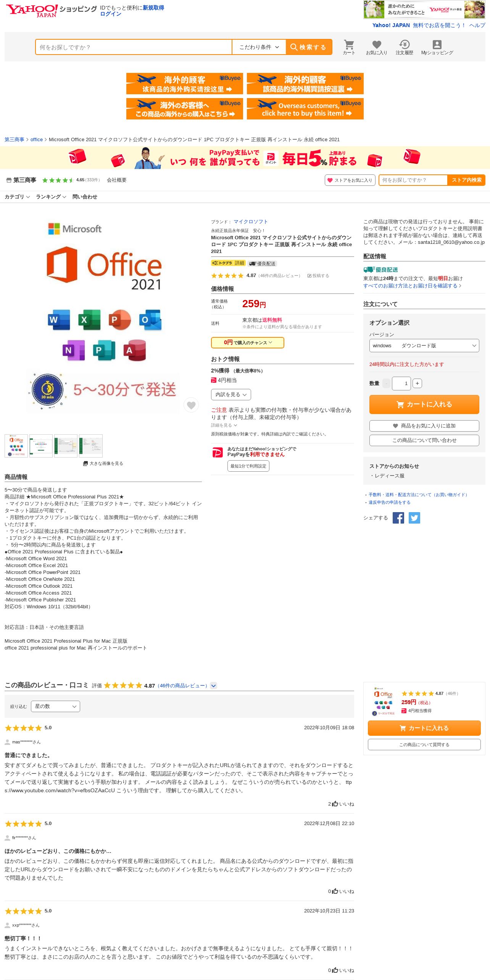This screenshot has height=980, width=490.
Task: Expand the 内訳を見る points breakdown
Action: (x=231, y=395)
